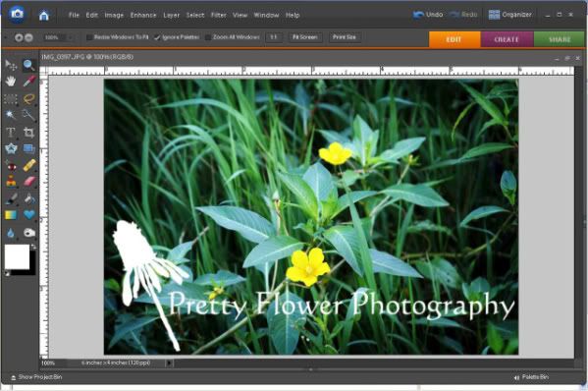Image resolution: width=588 pixels, height=391 pixels.
Task: Select the Type text tool
Action: point(11,132)
